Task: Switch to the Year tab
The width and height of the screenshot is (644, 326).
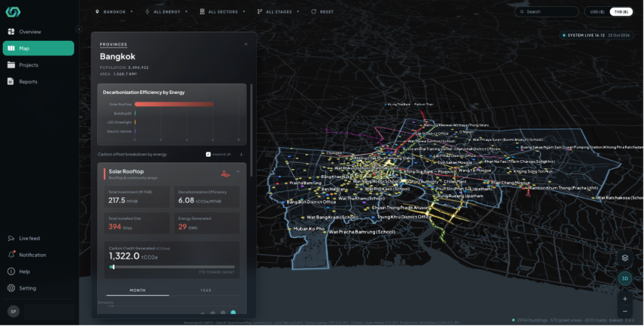Action: coord(206,290)
